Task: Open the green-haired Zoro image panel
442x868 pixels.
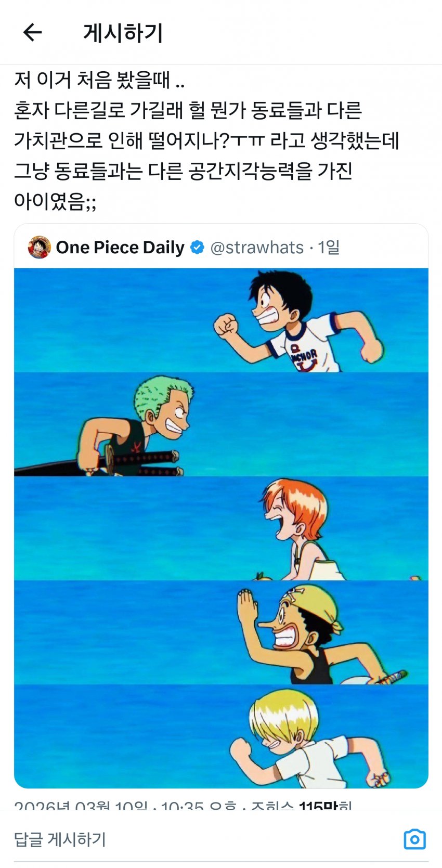Action: [x=221, y=424]
